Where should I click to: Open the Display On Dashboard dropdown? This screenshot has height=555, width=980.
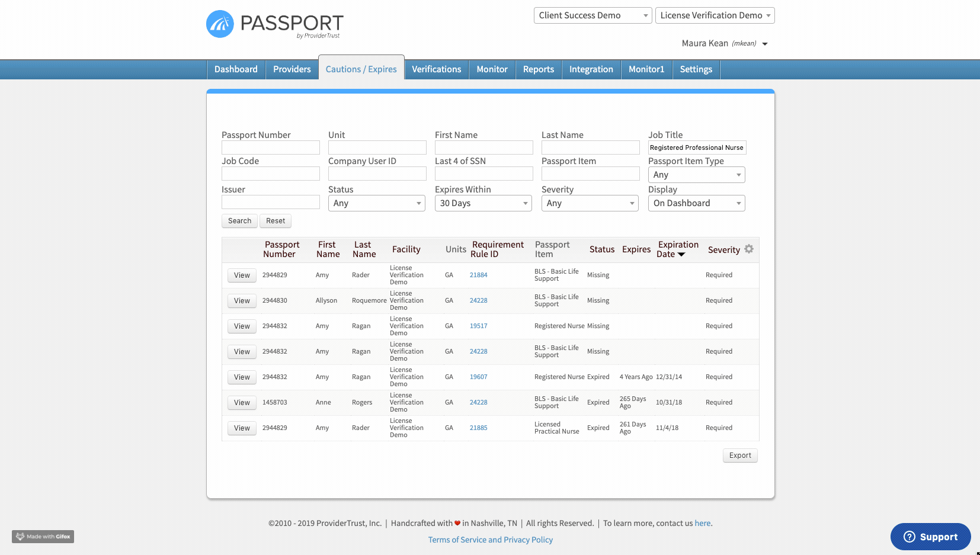[x=696, y=203]
